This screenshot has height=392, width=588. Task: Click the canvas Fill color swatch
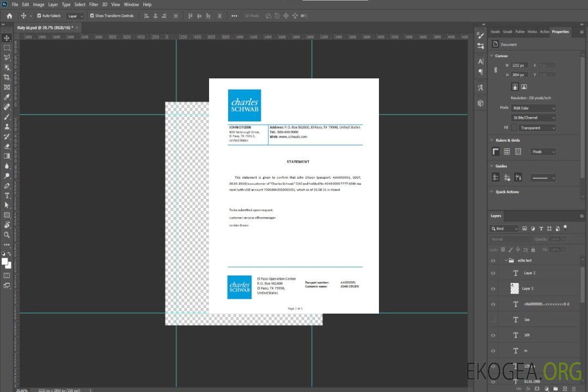click(x=514, y=128)
